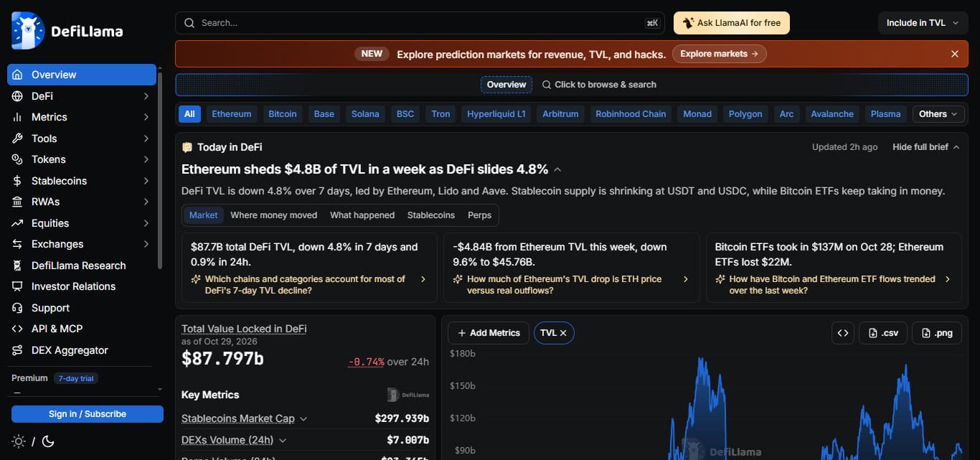Open the Include in TVL dropdown
The width and height of the screenshot is (980, 460).
point(923,23)
